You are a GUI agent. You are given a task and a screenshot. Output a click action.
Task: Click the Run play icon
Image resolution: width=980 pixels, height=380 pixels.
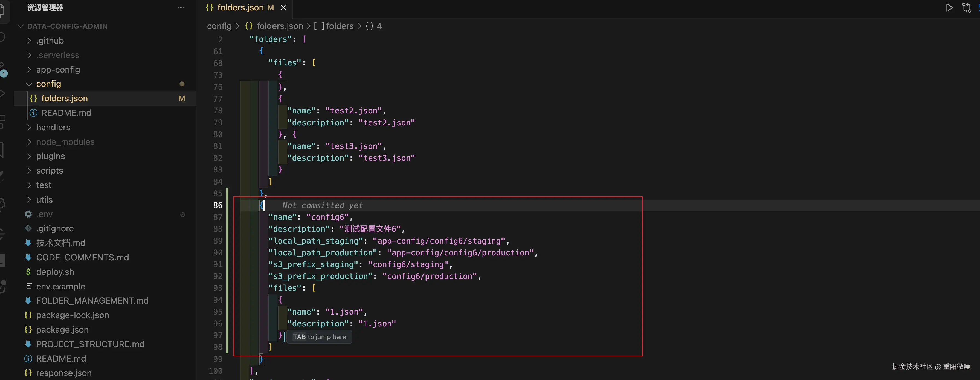tap(949, 8)
